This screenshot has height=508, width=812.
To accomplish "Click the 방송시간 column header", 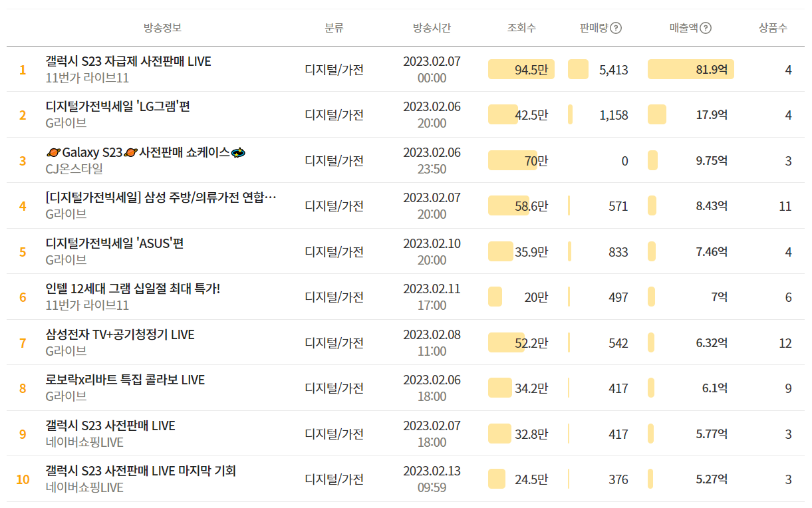I will click(x=432, y=28).
